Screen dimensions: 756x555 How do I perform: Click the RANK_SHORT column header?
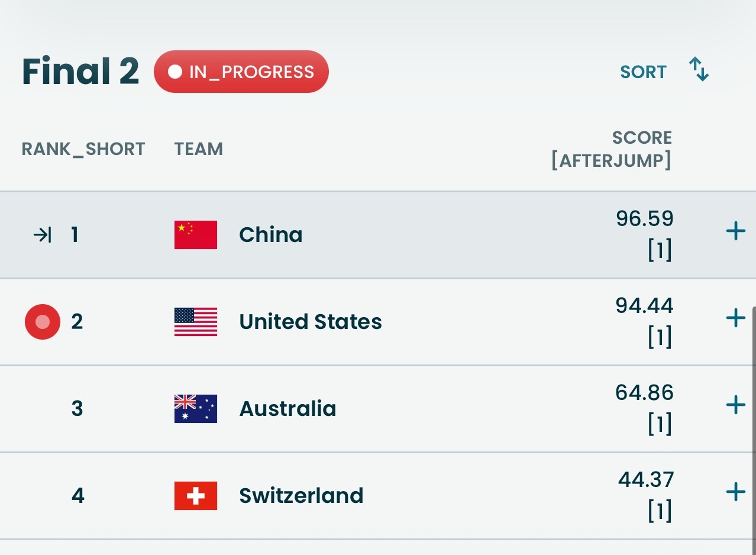click(x=83, y=149)
